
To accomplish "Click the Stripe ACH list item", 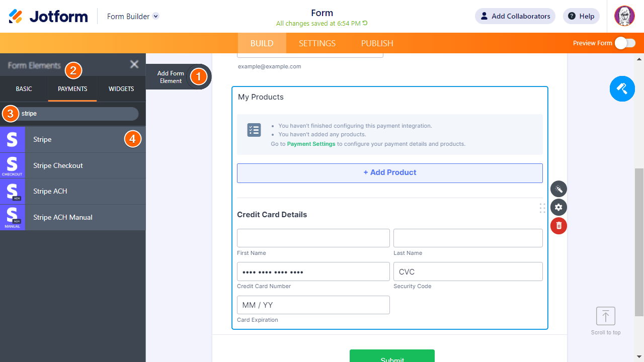I will coord(72,191).
